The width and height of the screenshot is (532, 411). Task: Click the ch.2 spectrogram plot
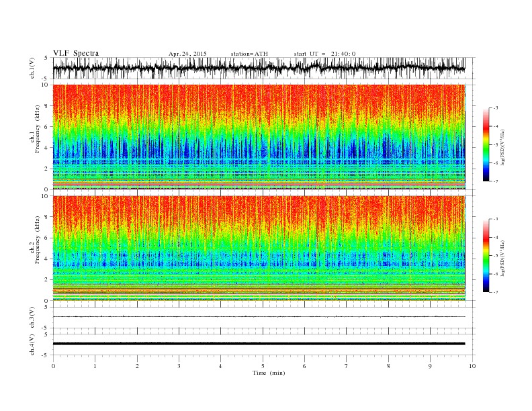(259, 248)
